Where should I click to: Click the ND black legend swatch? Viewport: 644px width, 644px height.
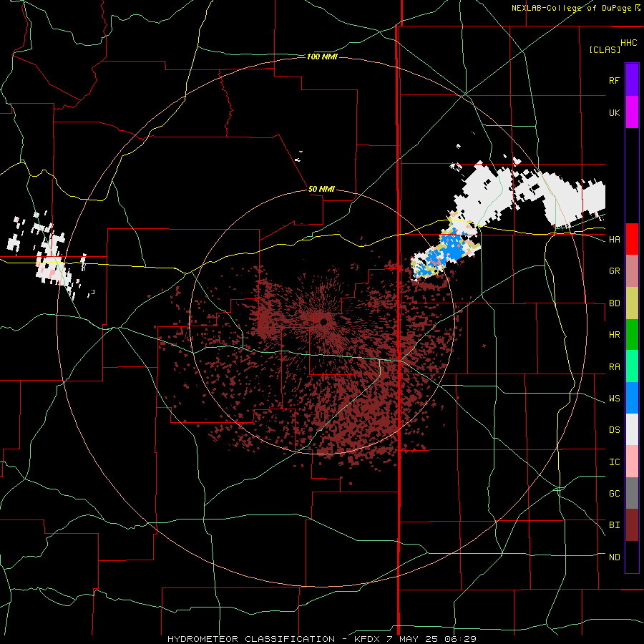(x=632, y=557)
